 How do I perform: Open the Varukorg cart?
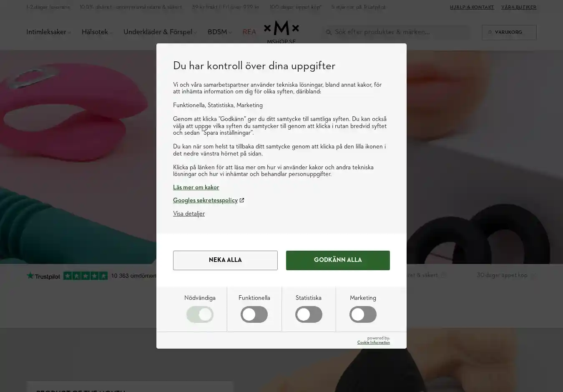(x=509, y=32)
